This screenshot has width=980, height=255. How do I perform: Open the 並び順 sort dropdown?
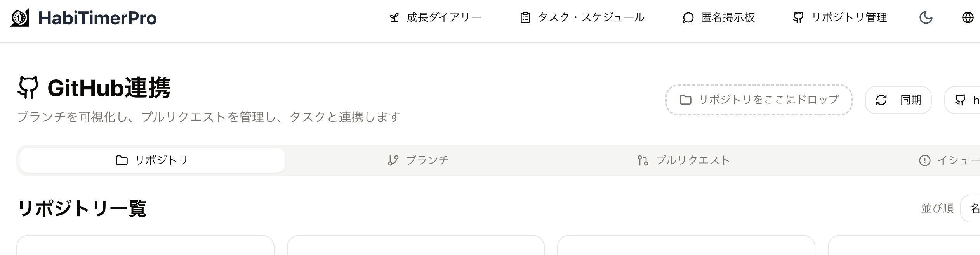point(971,208)
